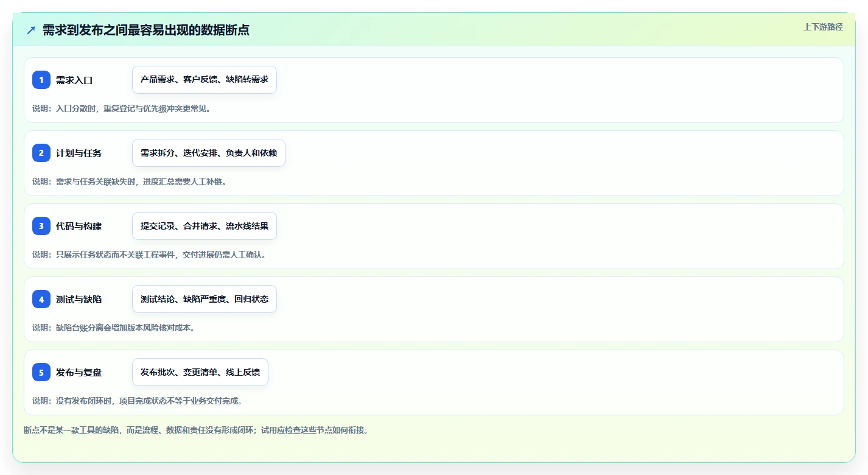Click the 产品需求、客户反馈、缺陷转需求 chip
Viewport: 868px width, 475px height.
click(205, 80)
